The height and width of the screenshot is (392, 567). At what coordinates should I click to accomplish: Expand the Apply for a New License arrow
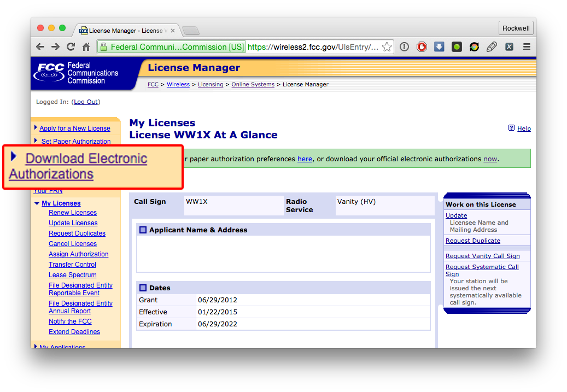(36, 128)
